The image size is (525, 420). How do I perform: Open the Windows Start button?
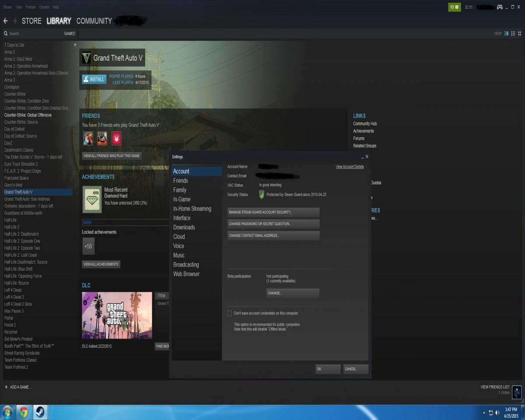pyautogui.click(x=7, y=412)
